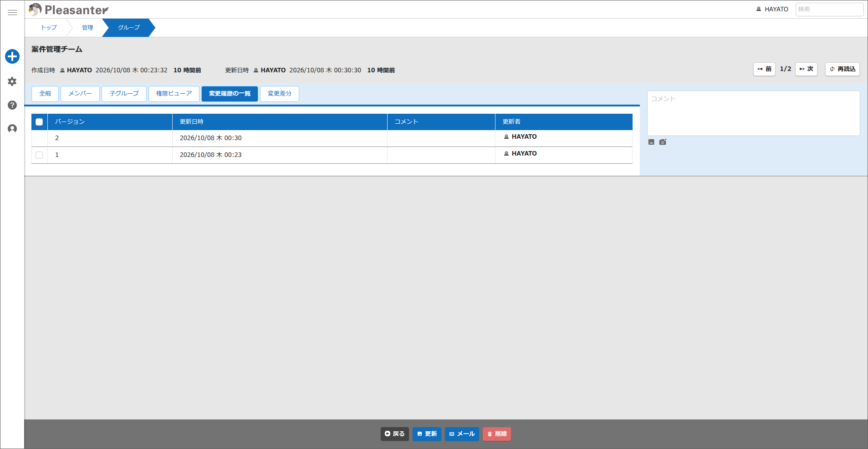This screenshot has width=868, height=449.
Task: Click the 案件管理チーム group title
Action: 57,49
